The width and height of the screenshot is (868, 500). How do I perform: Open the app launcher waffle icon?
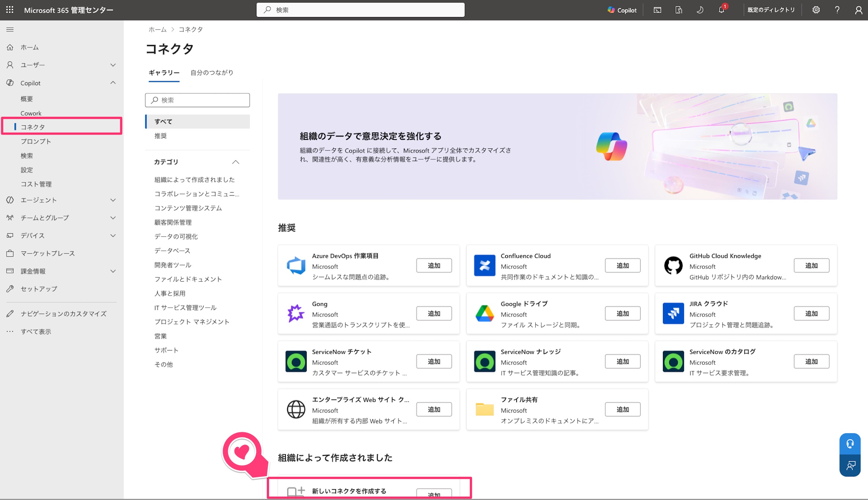click(x=10, y=10)
